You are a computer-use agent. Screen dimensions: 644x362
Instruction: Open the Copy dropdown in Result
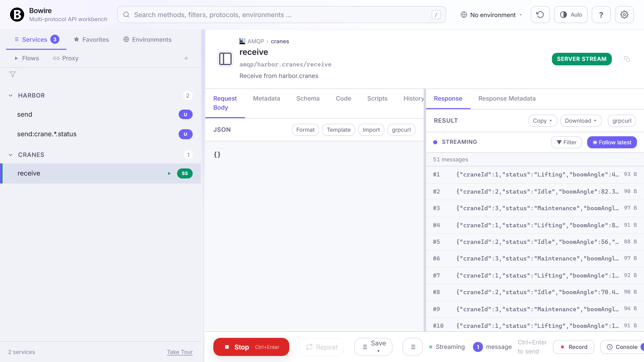pyautogui.click(x=543, y=121)
